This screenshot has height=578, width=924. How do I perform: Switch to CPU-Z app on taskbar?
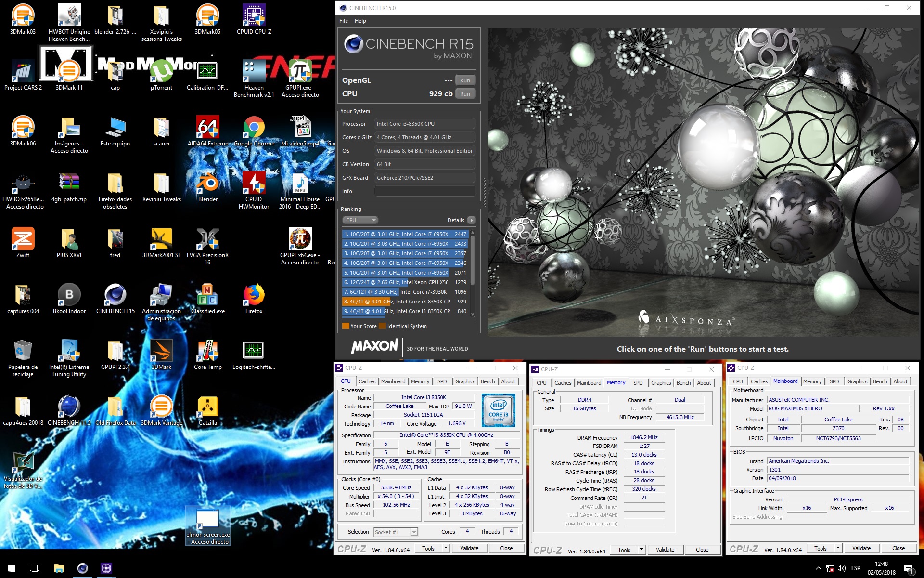pos(106,568)
